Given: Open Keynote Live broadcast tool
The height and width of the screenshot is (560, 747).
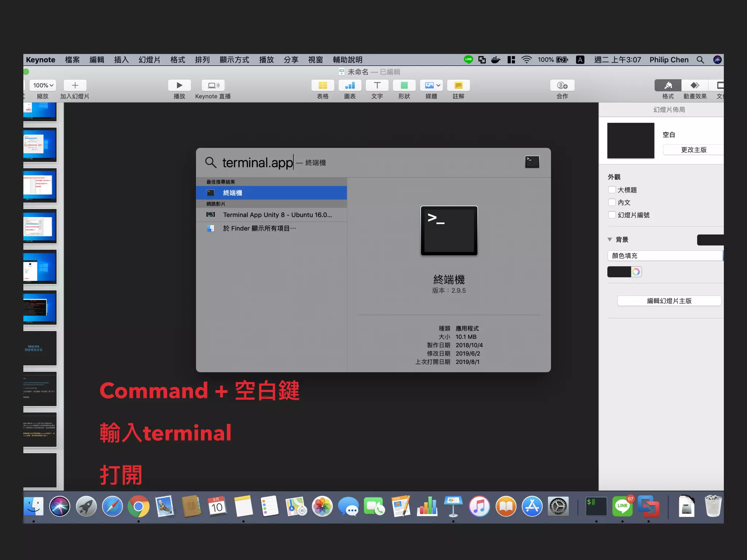Looking at the screenshot, I should point(213,85).
